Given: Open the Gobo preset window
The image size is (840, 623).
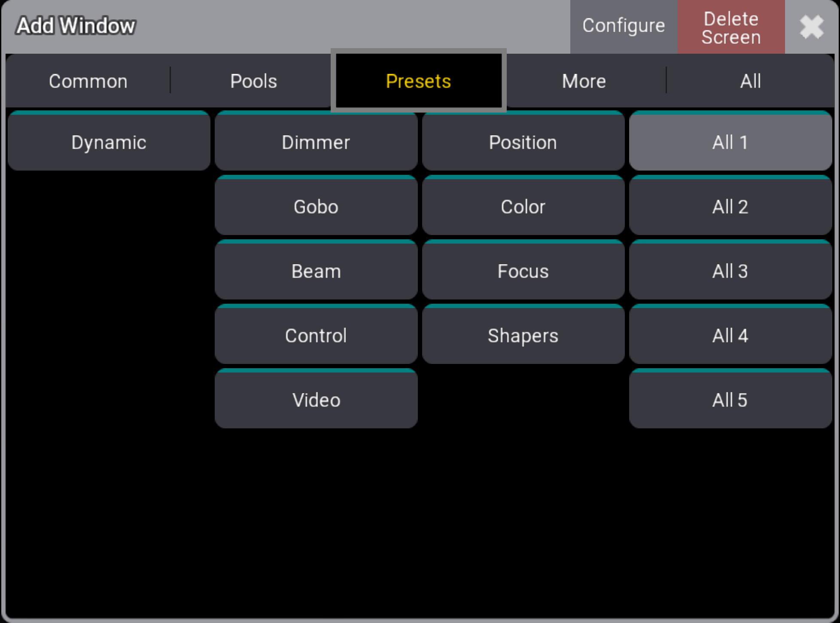Looking at the screenshot, I should coord(317,207).
